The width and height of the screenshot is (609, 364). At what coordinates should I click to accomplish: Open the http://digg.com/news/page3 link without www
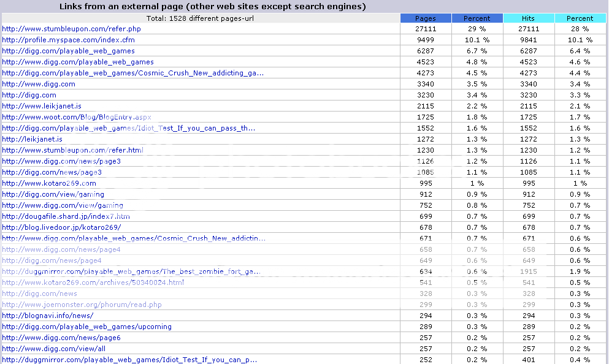tap(52, 172)
